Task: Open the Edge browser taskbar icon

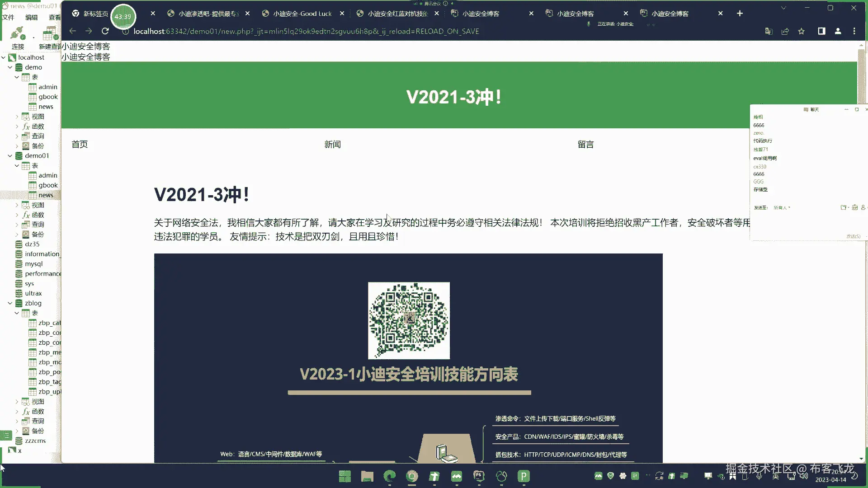Action: point(389,476)
